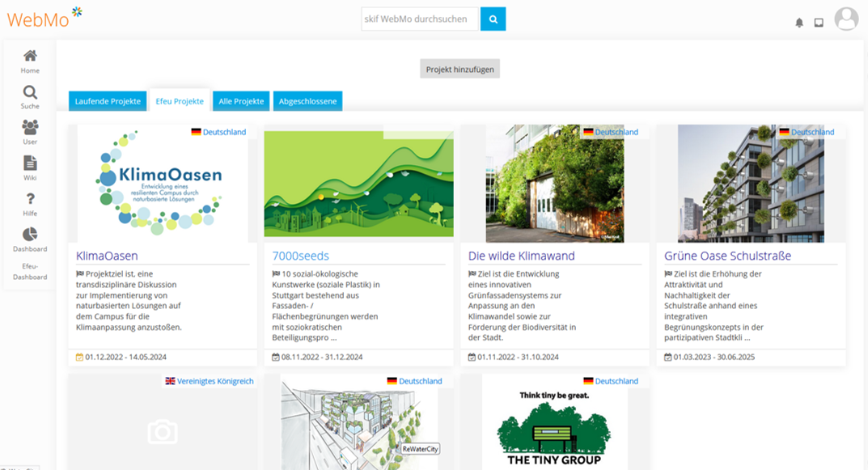Screen dimensions: 868x470
Task: Open the User group icon
Action: [x=30, y=127]
